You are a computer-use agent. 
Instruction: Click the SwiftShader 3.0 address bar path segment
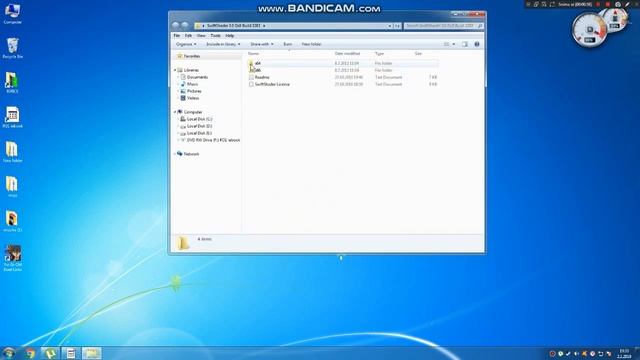(x=233, y=26)
